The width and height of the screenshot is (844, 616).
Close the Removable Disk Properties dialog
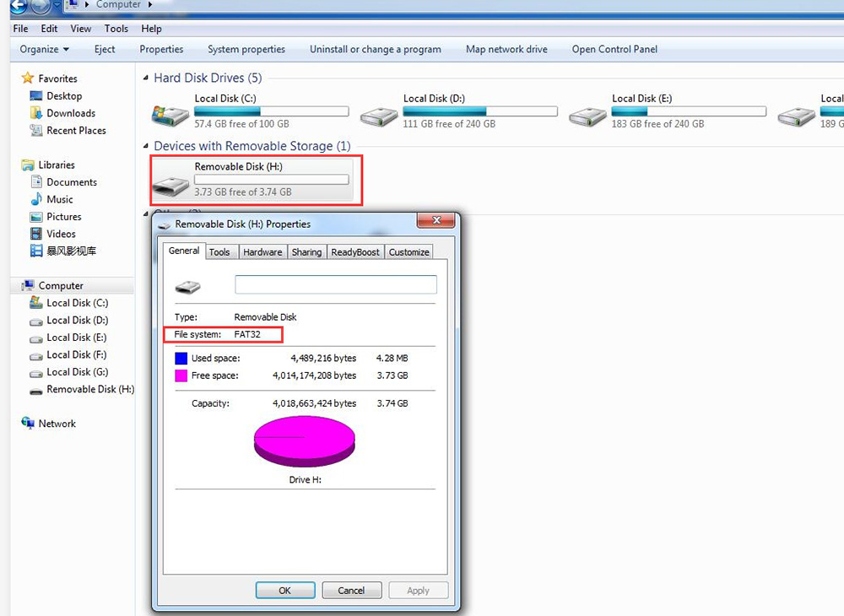pos(436,219)
